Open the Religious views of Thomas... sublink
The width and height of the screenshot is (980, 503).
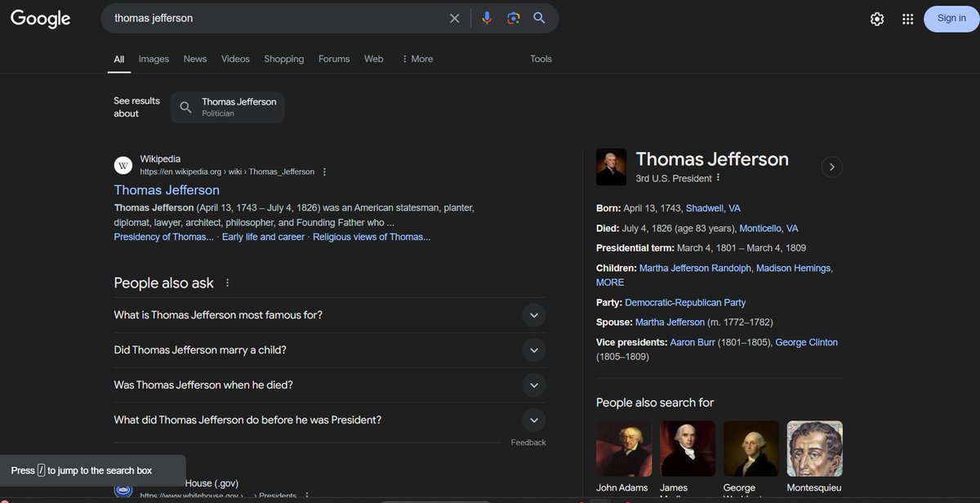click(x=372, y=237)
